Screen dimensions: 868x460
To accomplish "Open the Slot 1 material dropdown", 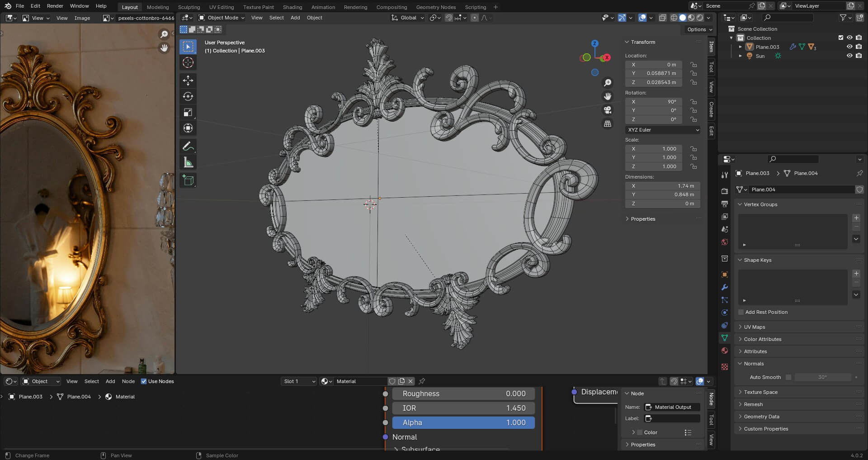I will pyautogui.click(x=299, y=381).
